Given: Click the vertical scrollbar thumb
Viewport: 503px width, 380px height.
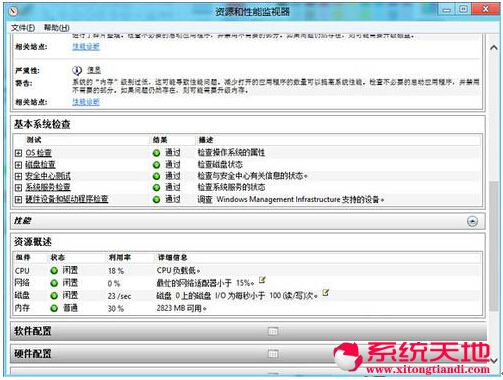Looking at the screenshot, I should 494,246.
